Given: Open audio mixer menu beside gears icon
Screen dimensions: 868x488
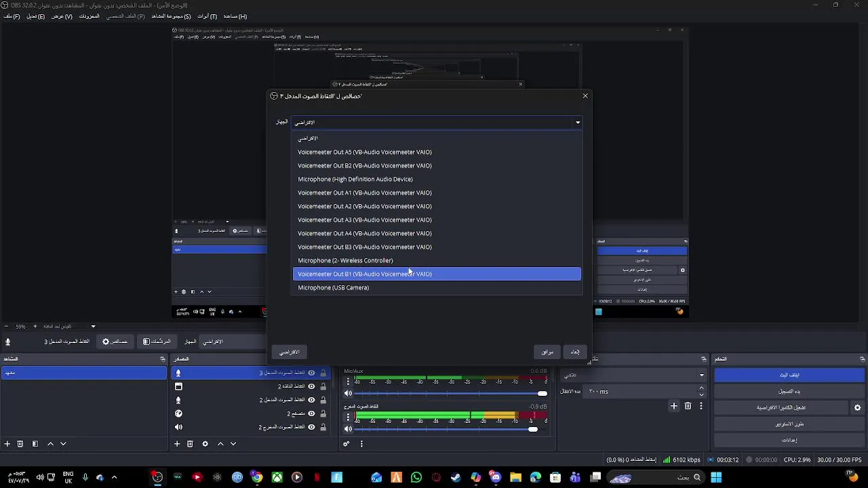Looking at the screenshot, I should coord(361,444).
